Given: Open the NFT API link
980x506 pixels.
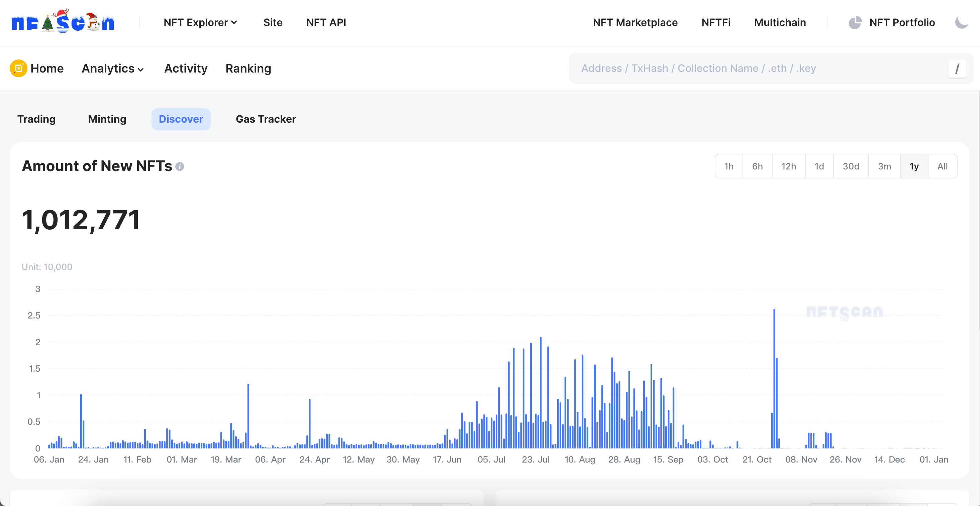Looking at the screenshot, I should coord(326,22).
